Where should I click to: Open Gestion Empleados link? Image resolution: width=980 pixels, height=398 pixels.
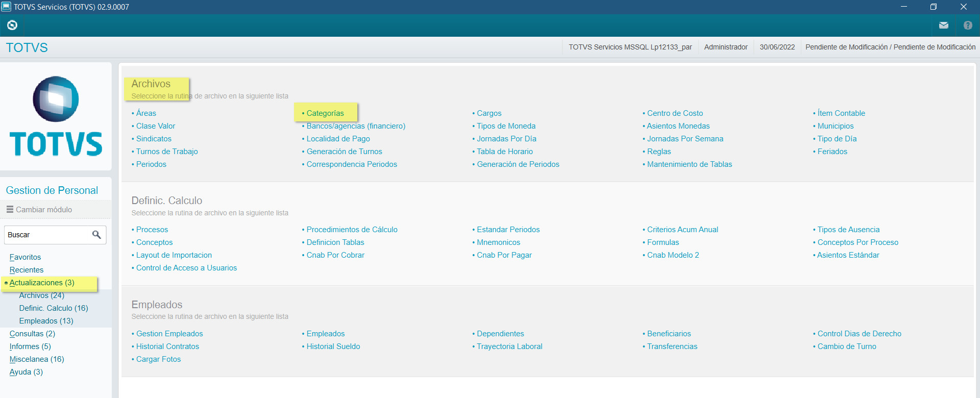pyautogui.click(x=169, y=334)
